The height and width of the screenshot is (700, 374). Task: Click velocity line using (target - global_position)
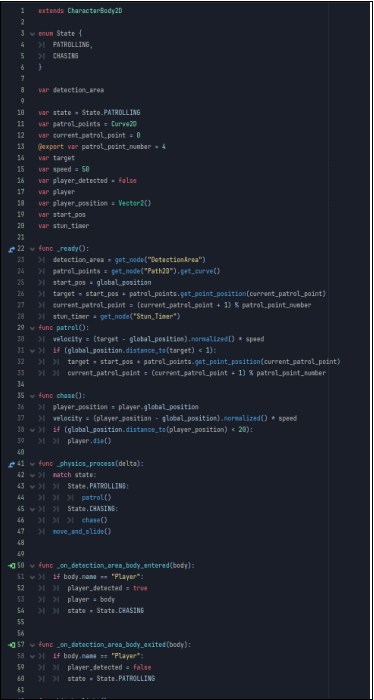(x=158, y=339)
